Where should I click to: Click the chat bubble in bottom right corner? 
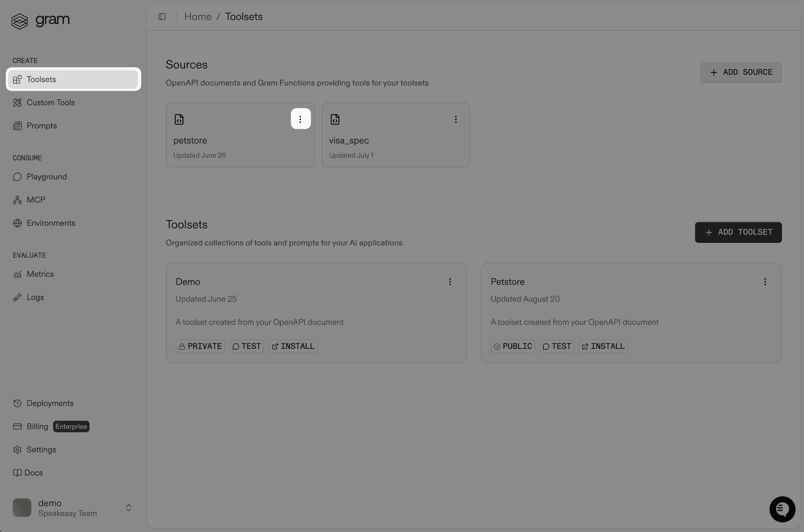click(x=782, y=509)
